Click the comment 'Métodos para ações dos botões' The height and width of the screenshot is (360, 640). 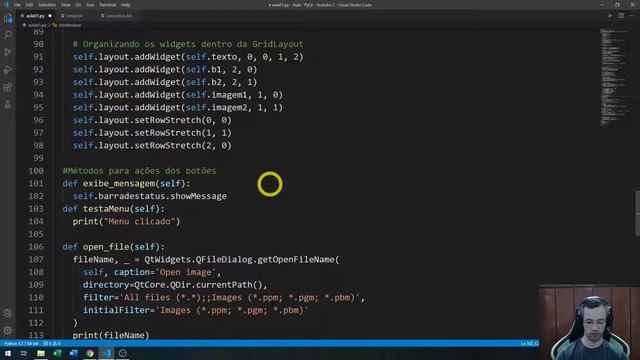tap(140, 171)
